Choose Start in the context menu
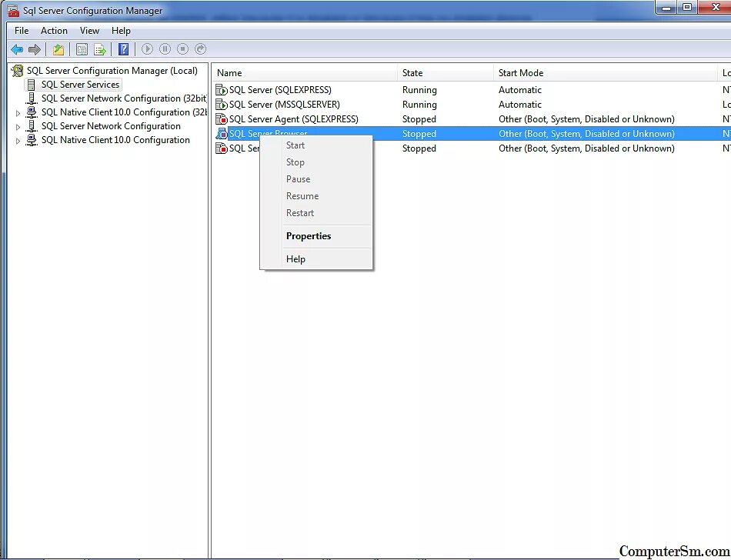 coord(295,145)
